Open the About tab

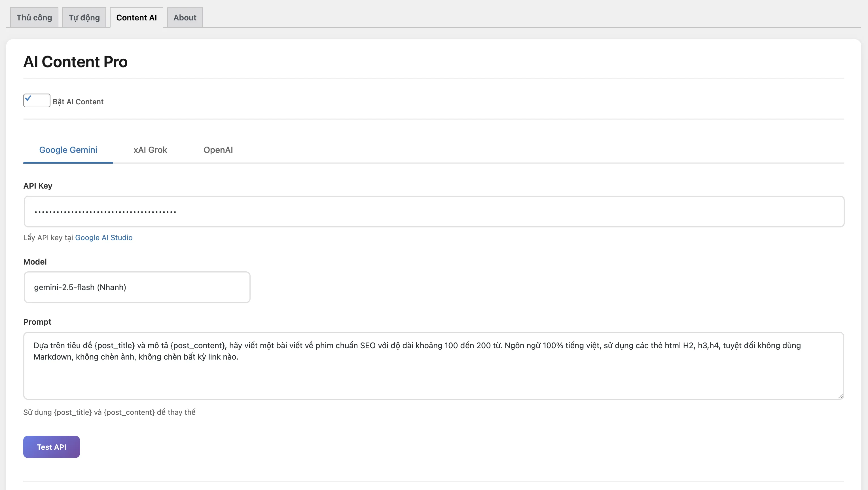184,17
